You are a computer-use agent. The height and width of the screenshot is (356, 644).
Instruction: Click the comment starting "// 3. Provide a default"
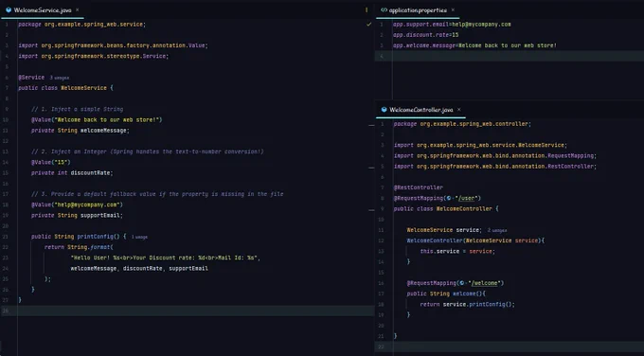pos(157,194)
